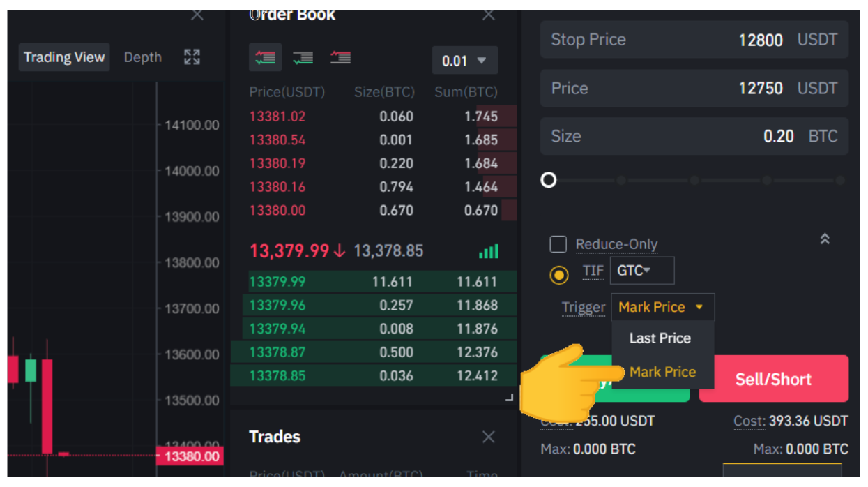Viewport: 868px width, 487px height.
Task: Enable the Reduce-Only checkbox
Action: (x=558, y=244)
